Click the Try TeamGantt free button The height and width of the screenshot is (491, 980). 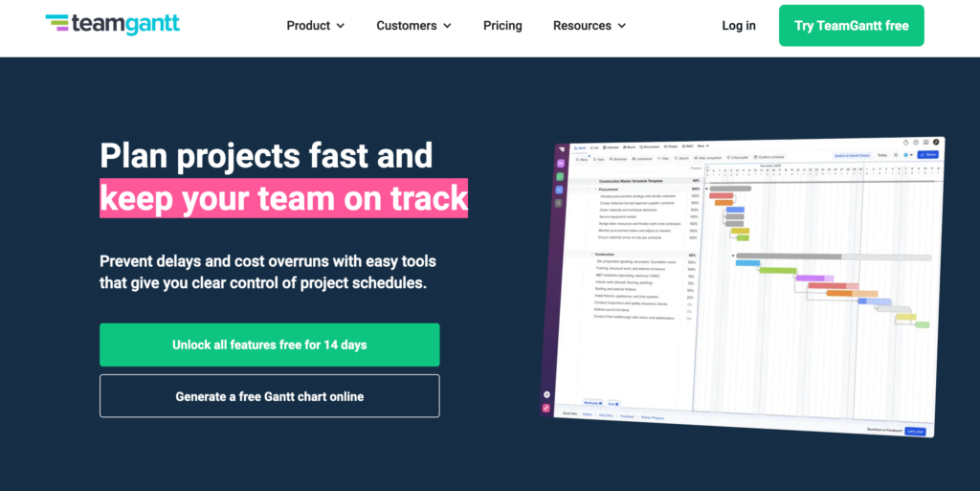click(x=851, y=26)
